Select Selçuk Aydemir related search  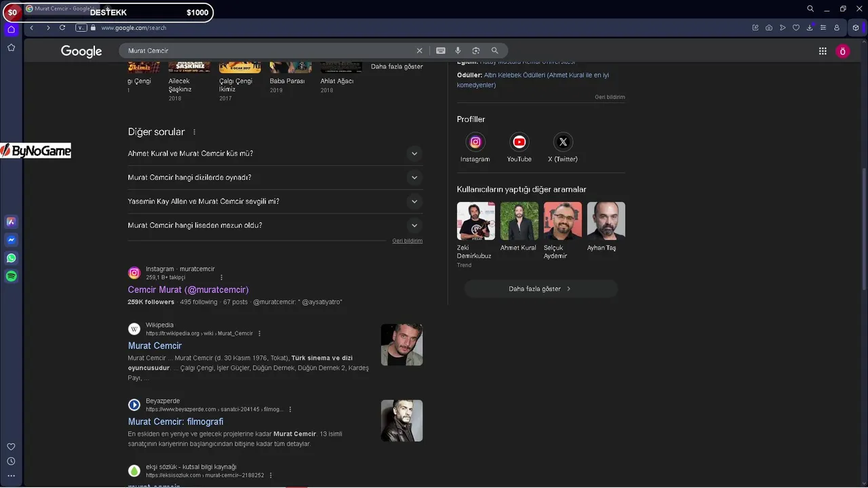click(562, 231)
